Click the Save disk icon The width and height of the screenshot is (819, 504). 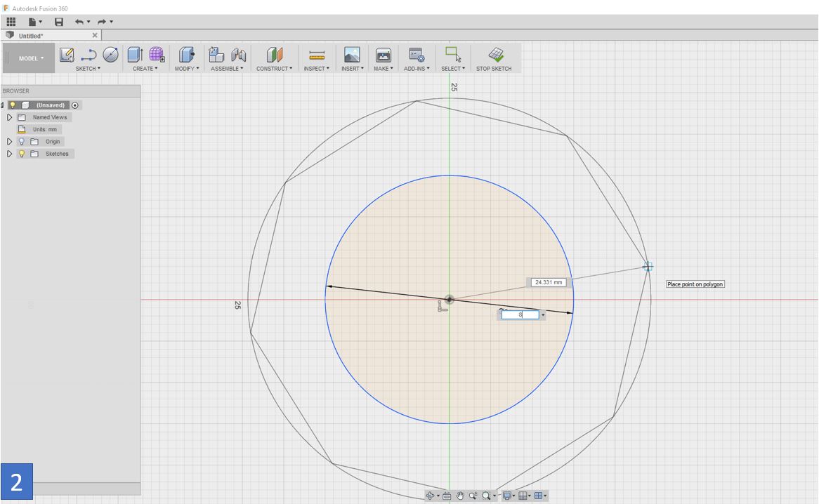tap(59, 22)
